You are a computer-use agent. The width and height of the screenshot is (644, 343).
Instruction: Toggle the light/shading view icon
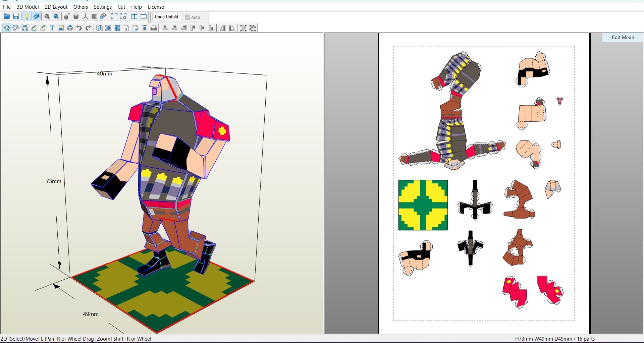tap(27, 16)
